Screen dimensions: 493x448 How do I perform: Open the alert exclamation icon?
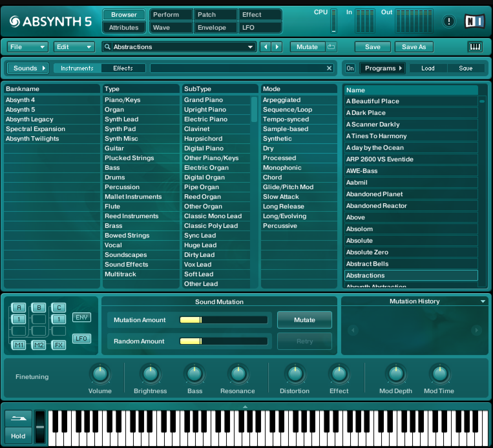click(x=449, y=21)
